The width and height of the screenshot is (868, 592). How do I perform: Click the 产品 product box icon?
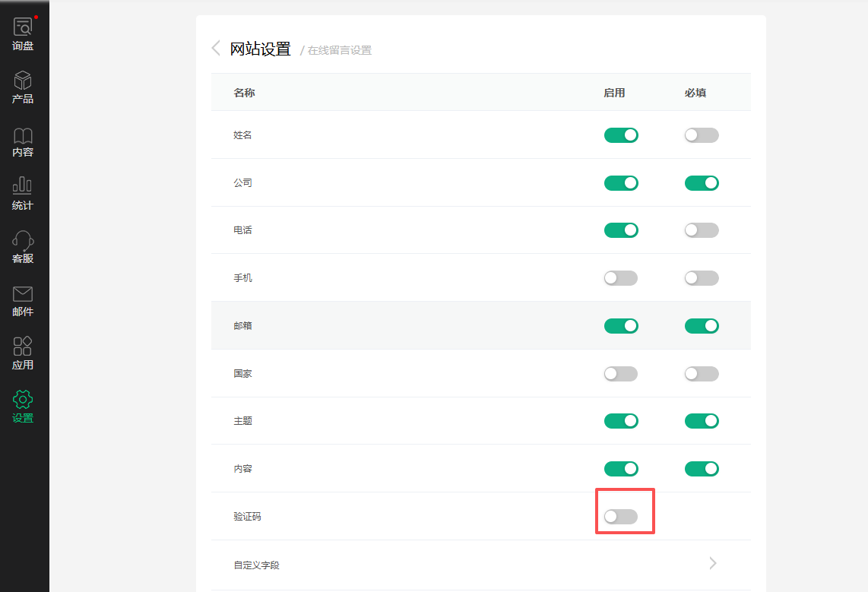coord(23,81)
